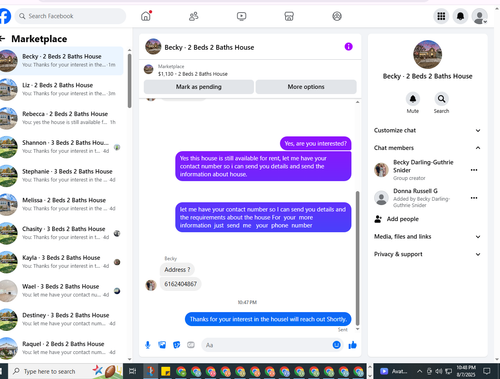The image size is (500, 379).
Task: Open Melissa - 2 Beds 2 Baths conversation
Action: tap(62, 204)
